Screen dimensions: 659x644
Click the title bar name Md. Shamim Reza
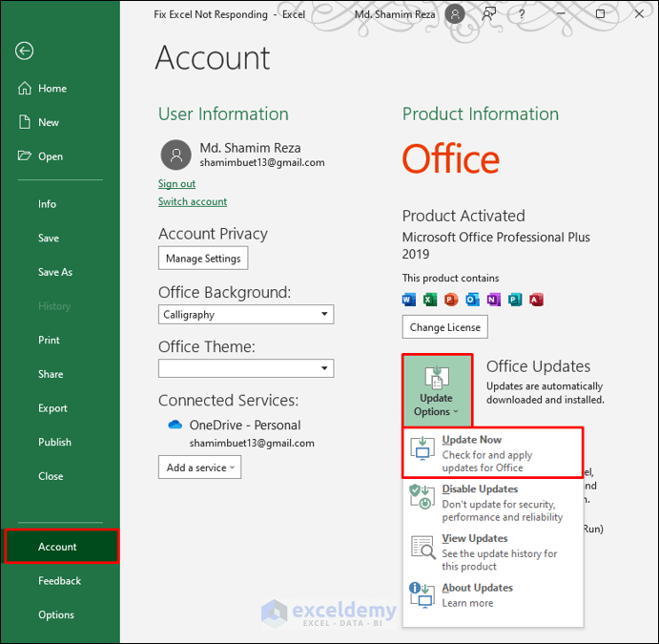point(395,14)
